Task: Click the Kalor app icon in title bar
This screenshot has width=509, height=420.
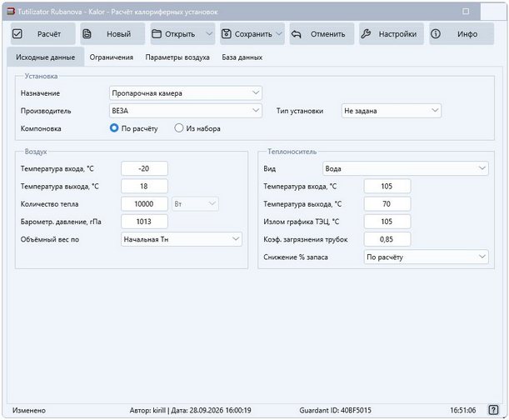Action: [11, 12]
